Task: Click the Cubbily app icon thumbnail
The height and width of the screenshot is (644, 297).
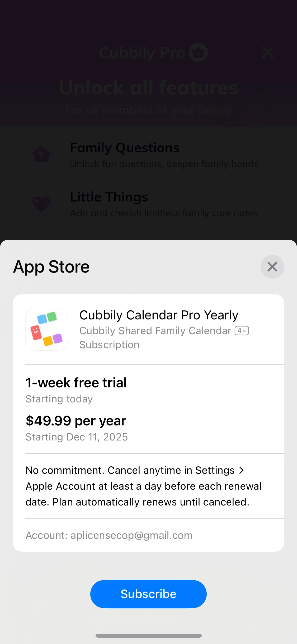Action: 47,329
